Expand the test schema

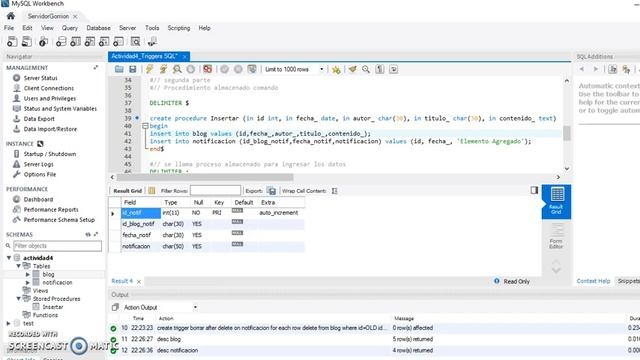(x=9, y=323)
